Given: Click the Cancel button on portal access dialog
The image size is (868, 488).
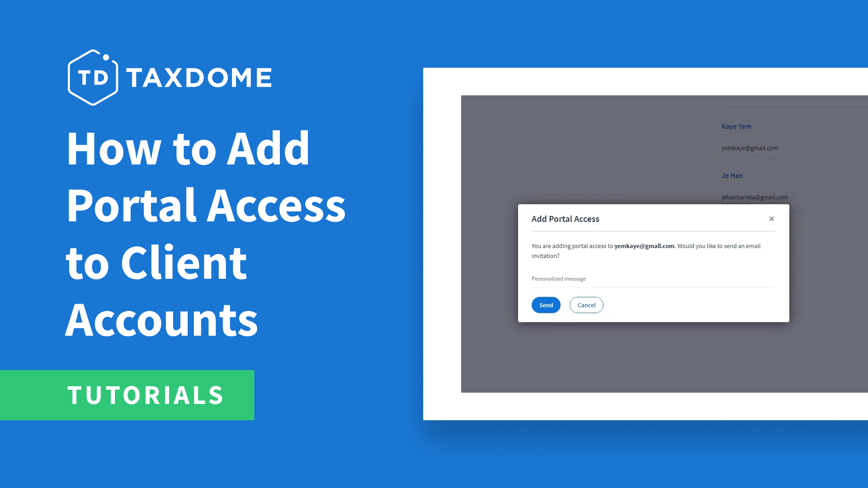Looking at the screenshot, I should pyautogui.click(x=586, y=305).
